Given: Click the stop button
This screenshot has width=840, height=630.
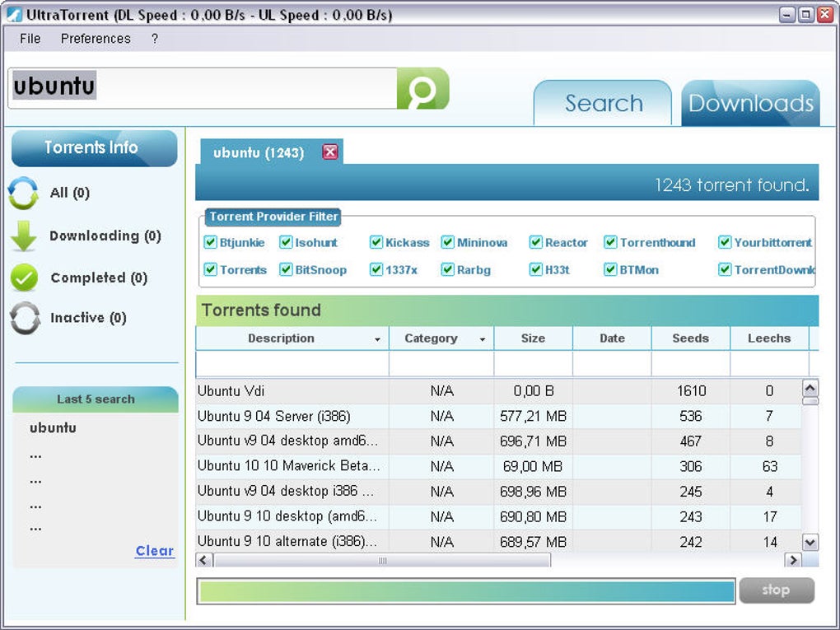Looking at the screenshot, I should point(777,590).
